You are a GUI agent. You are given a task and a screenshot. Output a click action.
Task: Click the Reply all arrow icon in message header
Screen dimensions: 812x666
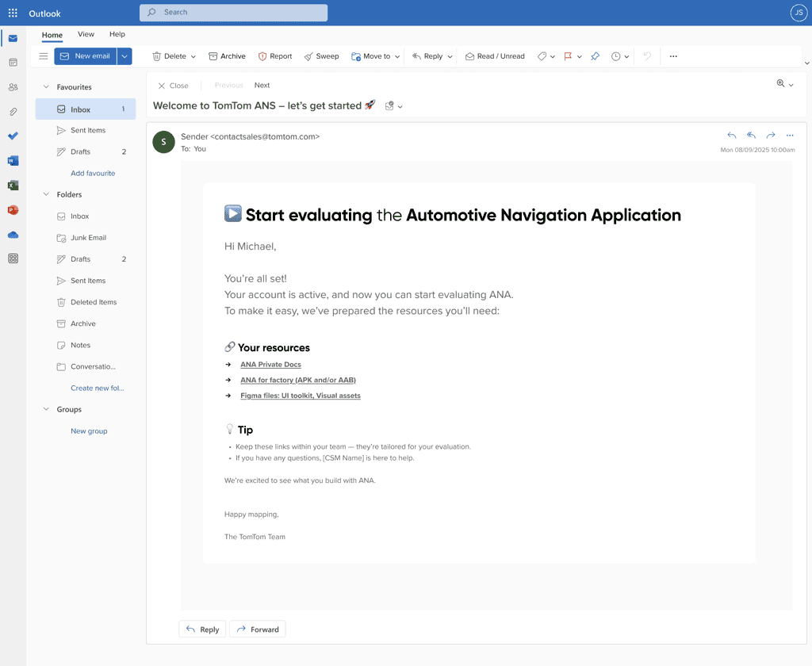(751, 136)
